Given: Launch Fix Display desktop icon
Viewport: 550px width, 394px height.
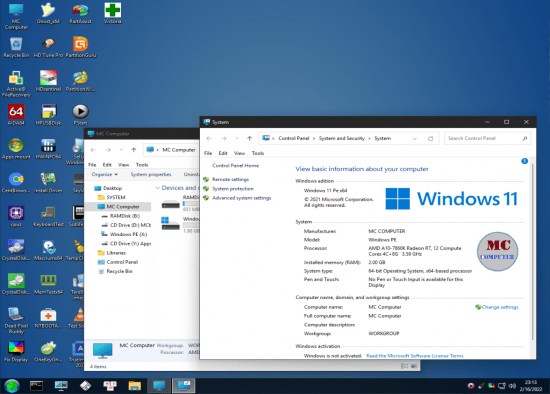Looking at the screenshot, I should click(16, 352).
